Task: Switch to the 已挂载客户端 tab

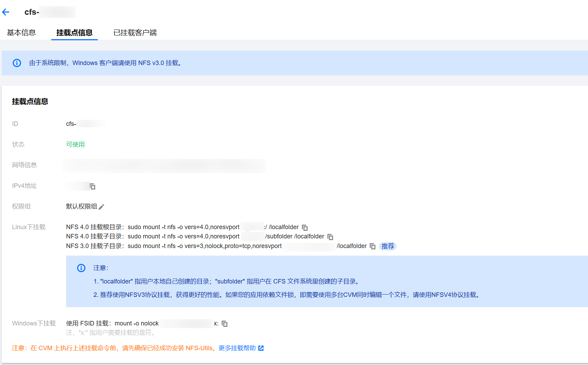Action: click(135, 33)
